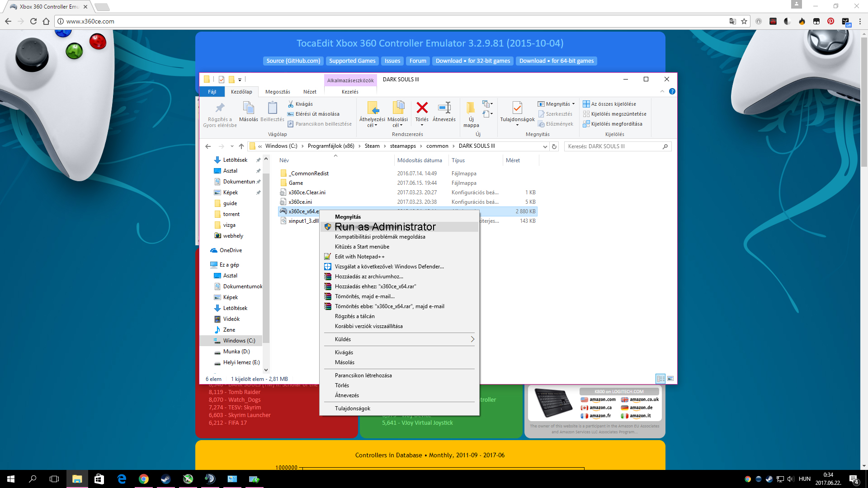Click the Új mappa new folder icon
Viewport: 868px width, 488px height.
point(471,108)
